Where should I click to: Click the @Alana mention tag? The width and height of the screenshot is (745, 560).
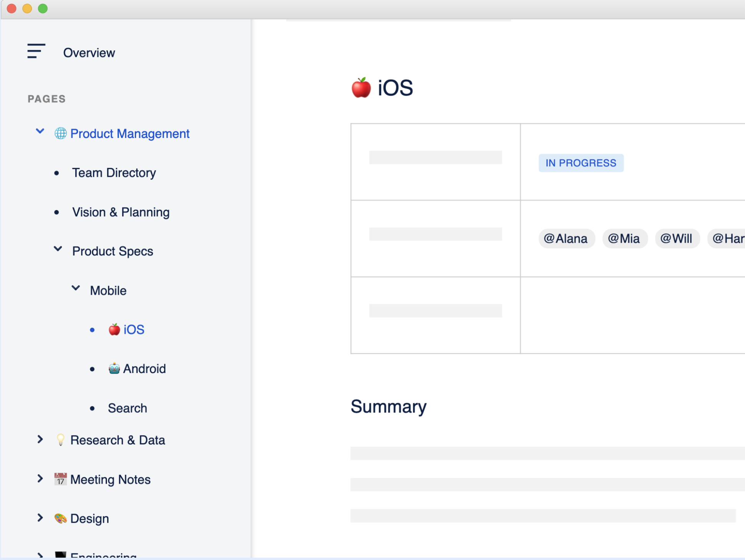[566, 239]
